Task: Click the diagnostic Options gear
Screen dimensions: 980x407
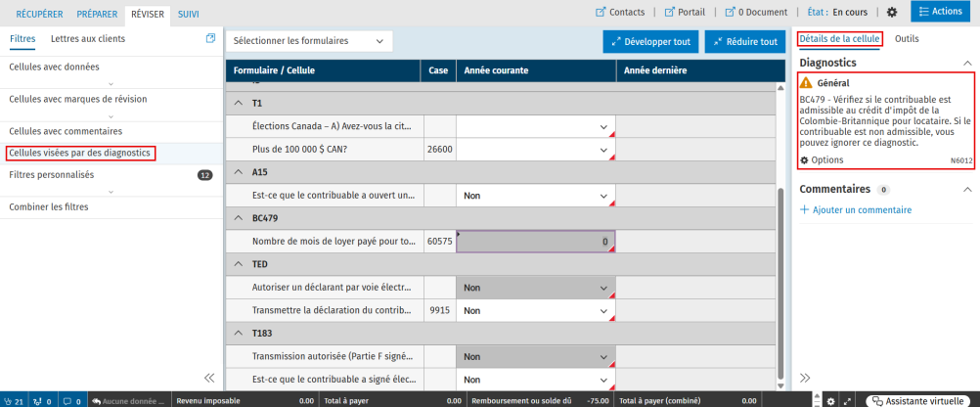Action: click(x=805, y=159)
